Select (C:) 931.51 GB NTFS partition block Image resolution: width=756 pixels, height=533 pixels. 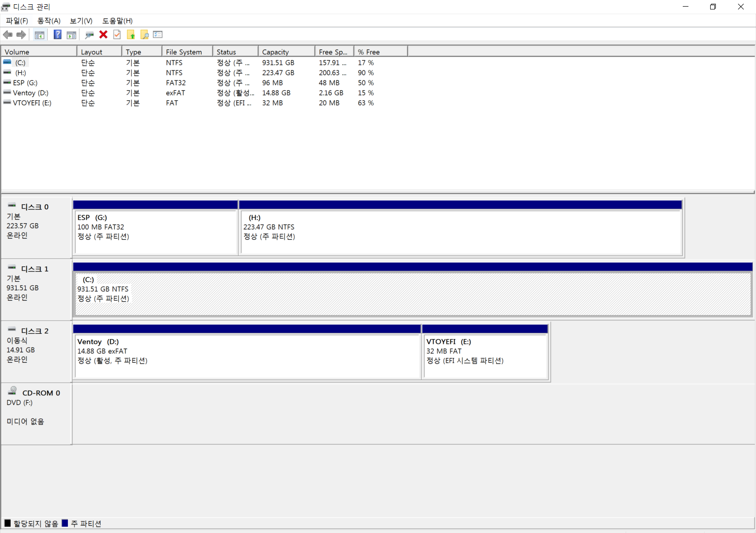click(412, 290)
